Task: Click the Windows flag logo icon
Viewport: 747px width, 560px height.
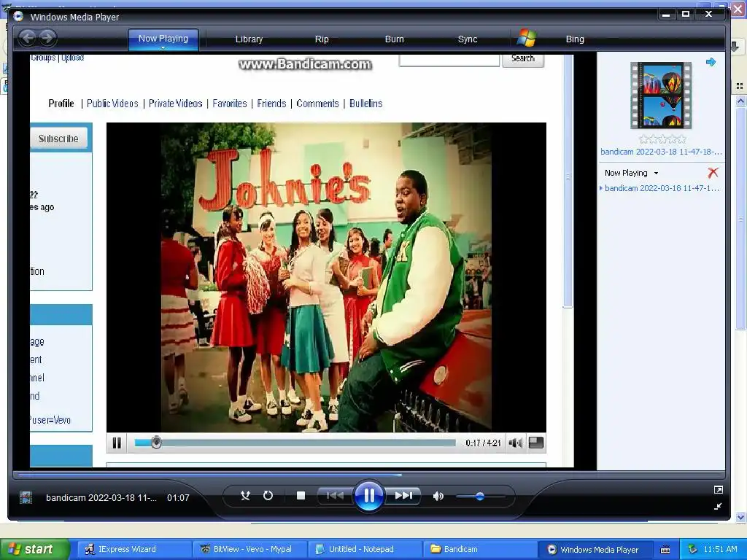Action: [527, 38]
